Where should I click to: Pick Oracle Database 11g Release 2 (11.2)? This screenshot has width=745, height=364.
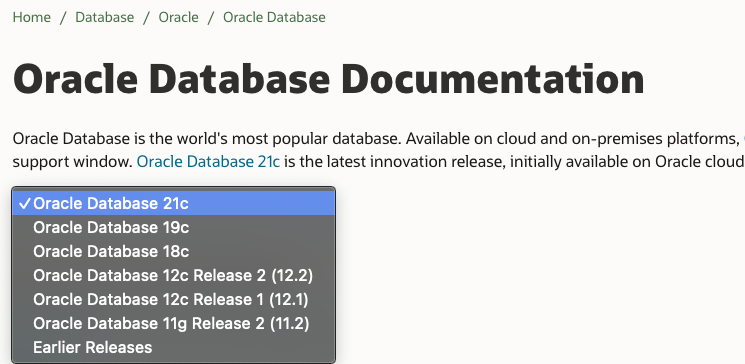pyautogui.click(x=173, y=324)
